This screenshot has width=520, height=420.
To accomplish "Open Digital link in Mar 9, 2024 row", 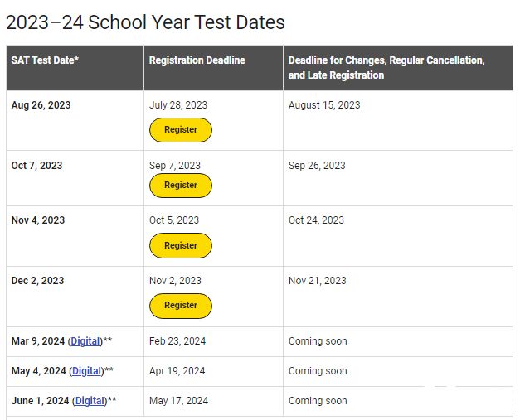I will (85, 341).
